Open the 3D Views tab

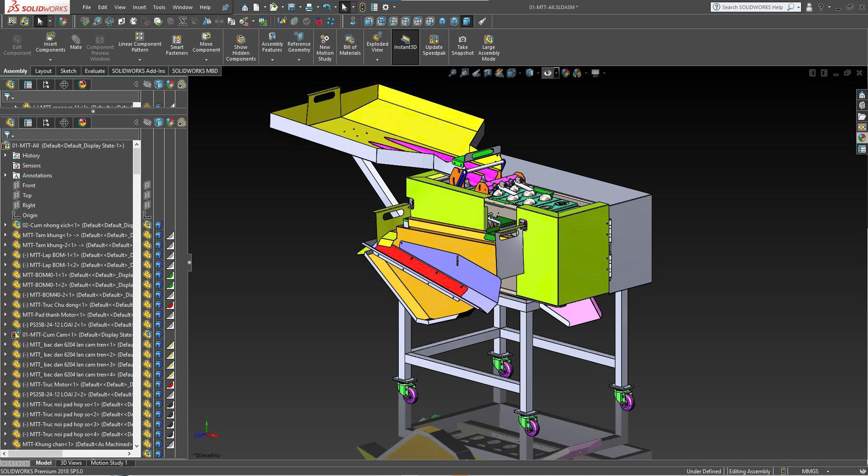point(71,463)
